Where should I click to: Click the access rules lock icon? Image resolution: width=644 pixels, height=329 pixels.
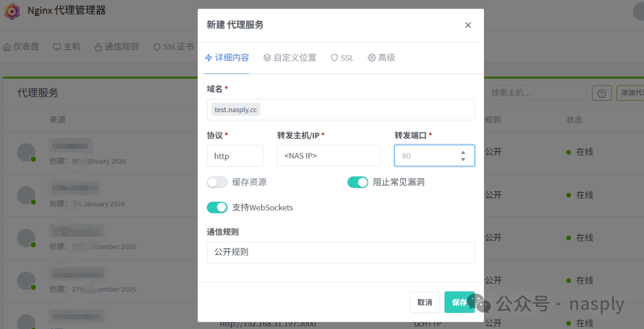[x=98, y=46]
